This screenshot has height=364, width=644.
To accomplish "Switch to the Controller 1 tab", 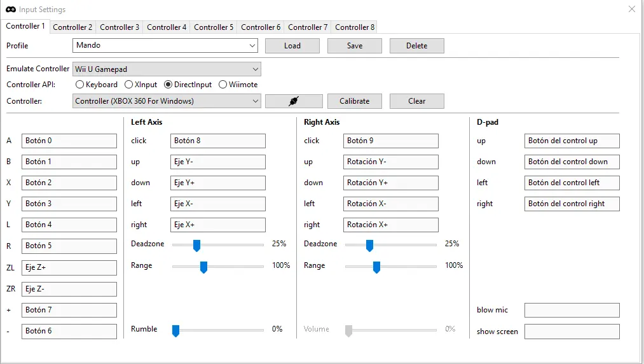I will point(25,26).
